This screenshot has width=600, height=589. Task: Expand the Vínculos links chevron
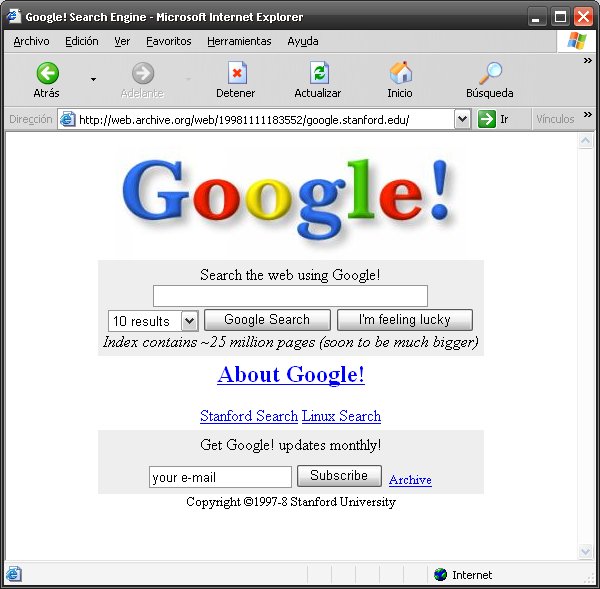587,114
